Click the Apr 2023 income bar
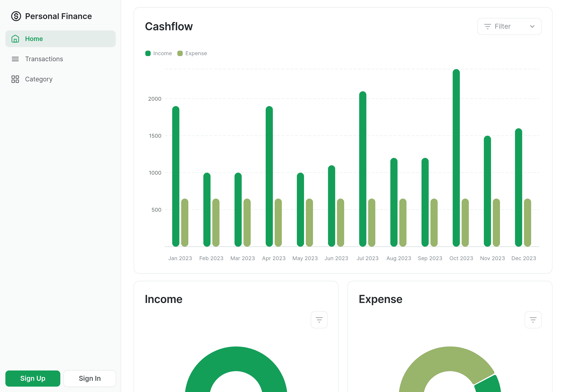565x392 pixels. (x=269, y=176)
